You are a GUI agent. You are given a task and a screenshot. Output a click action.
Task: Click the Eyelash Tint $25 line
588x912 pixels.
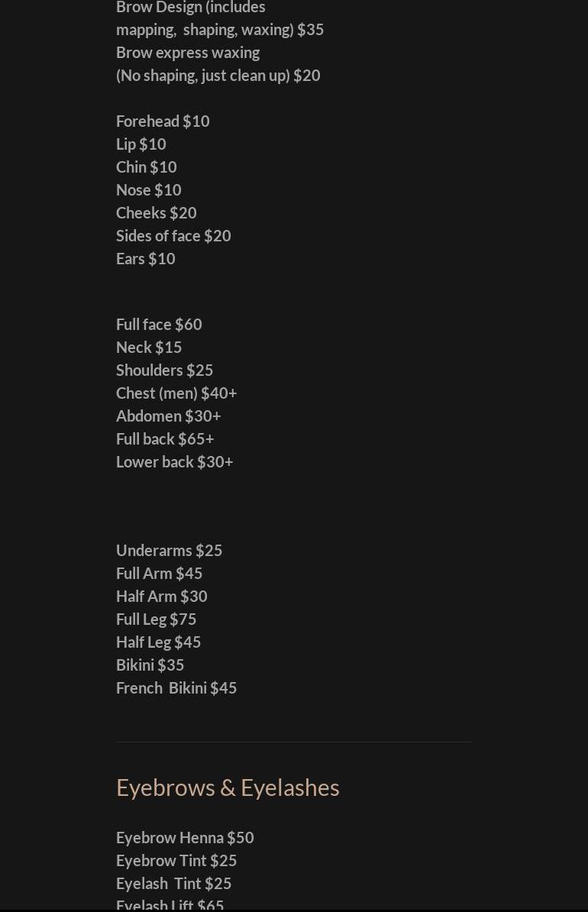point(174,884)
